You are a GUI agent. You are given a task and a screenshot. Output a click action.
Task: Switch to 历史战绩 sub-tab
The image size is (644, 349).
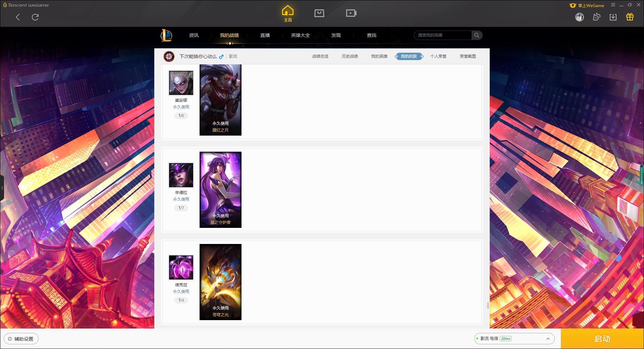tap(350, 56)
